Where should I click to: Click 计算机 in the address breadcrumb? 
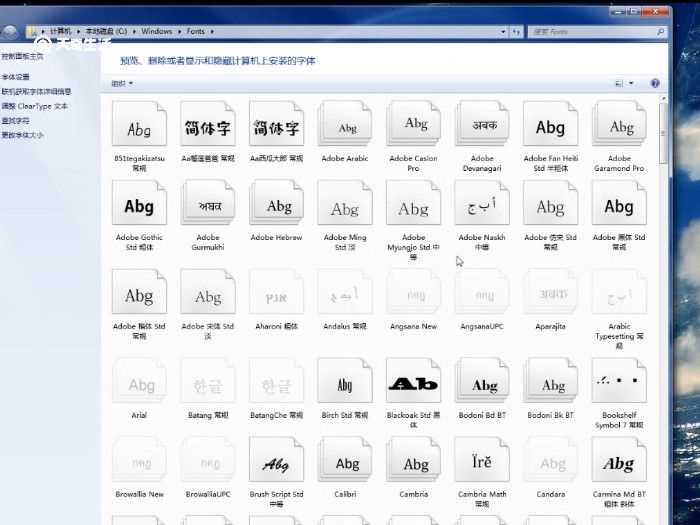(x=60, y=31)
